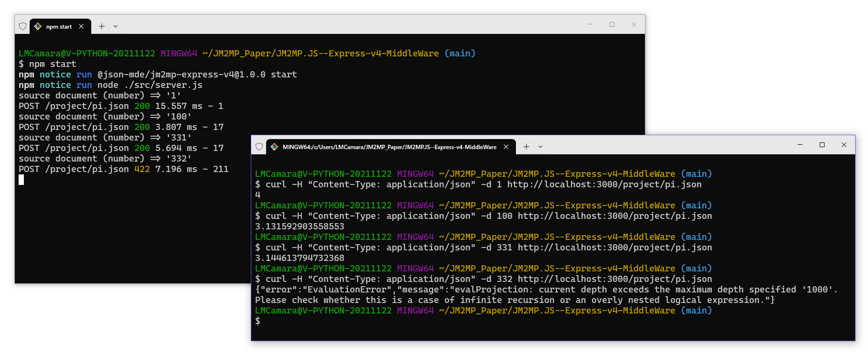Image resolution: width=868 pixels, height=356 pixels.
Task: Click the source document line showing '331'
Action: (105, 138)
